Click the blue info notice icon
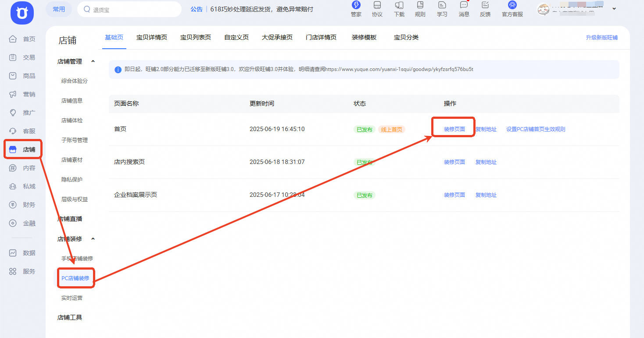Viewport: 644px width, 338px height. tap(118, 70)
